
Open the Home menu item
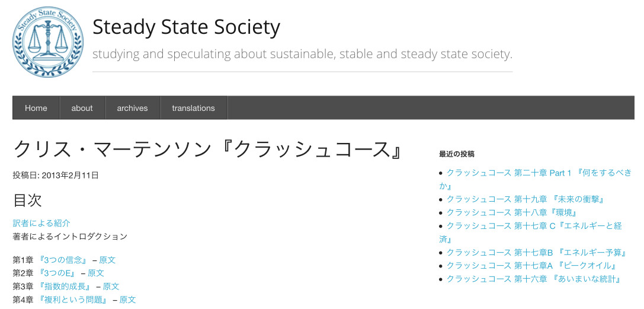pyautogui.click(x=36, y=108)
